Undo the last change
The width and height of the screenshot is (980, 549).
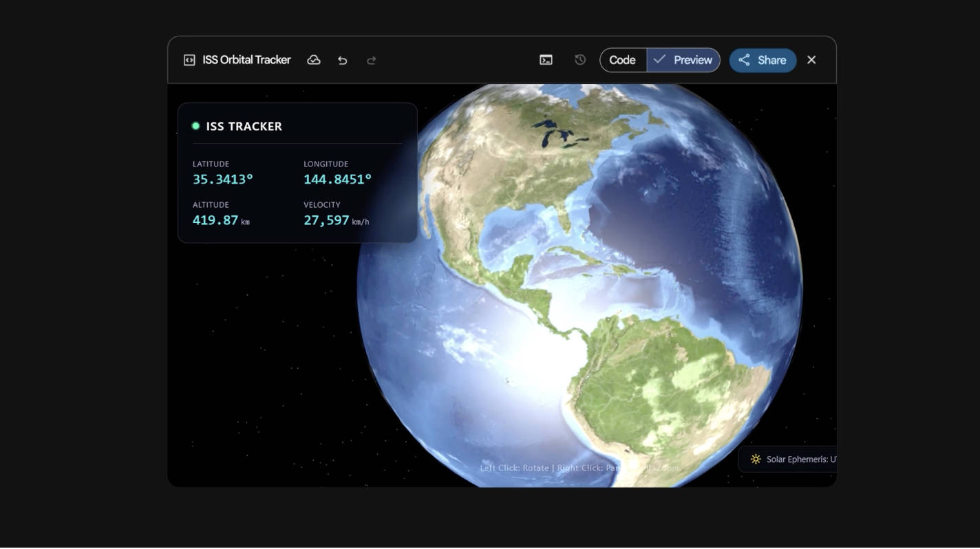(x=343, y=61)
